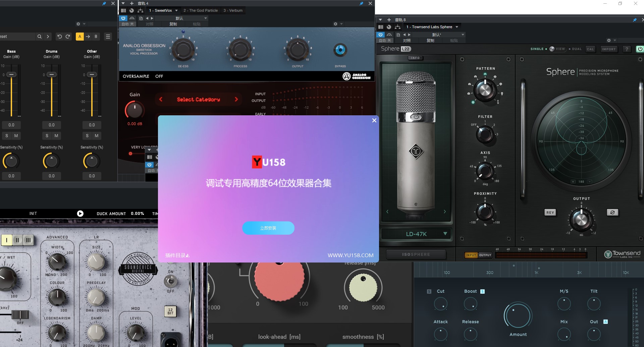Select the triple-stripe mode button in SoundeviceDigital
The height and width of the screenshot is (347, 644).
pos(28,240)
